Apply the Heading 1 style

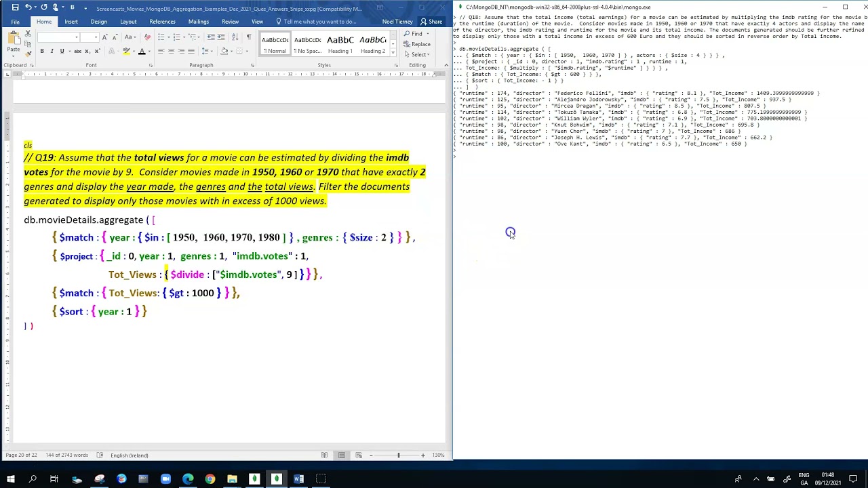(340, 44)
